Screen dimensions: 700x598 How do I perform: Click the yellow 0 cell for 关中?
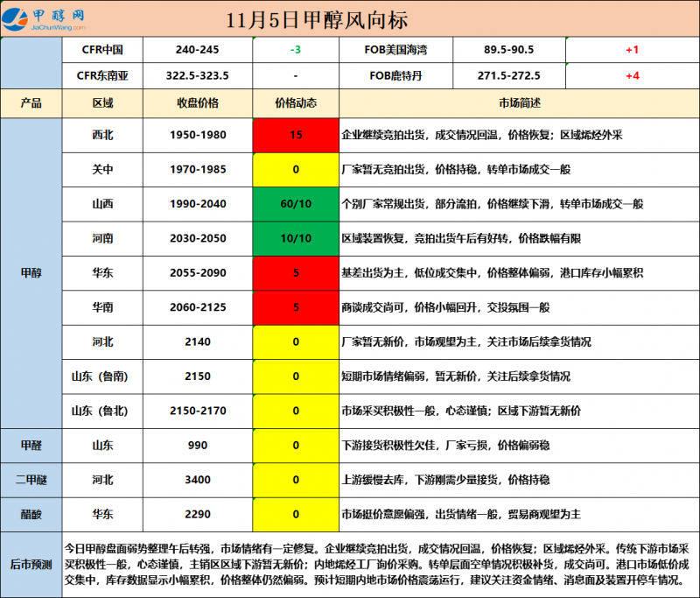(296, 169)
